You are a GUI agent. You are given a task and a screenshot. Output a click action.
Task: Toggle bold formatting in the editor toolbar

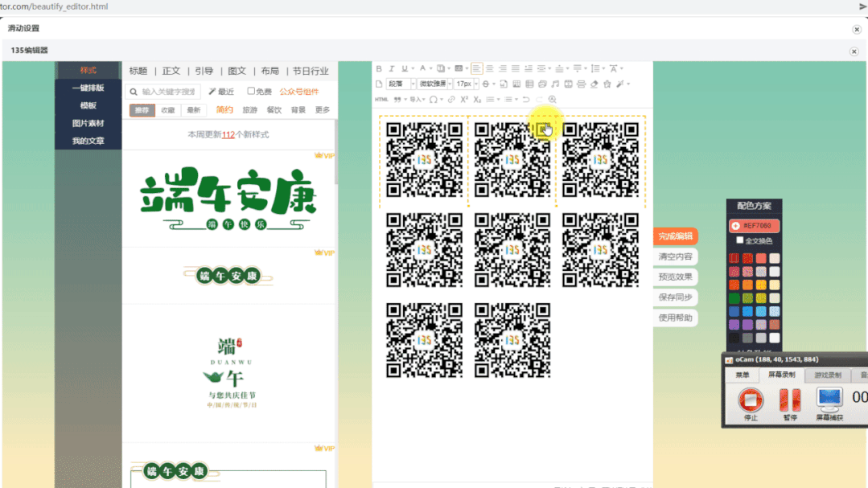point(379,68)
